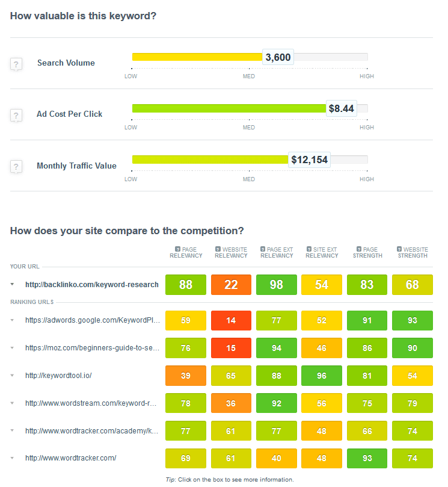Expand the keywordtool.io row arrow
Image resolution: width=448 pixels, height=487 pixels.
pos(12,375)
